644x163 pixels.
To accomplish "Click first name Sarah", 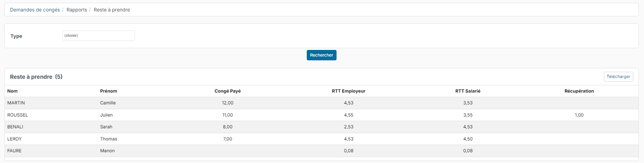I will coord(106,127).
